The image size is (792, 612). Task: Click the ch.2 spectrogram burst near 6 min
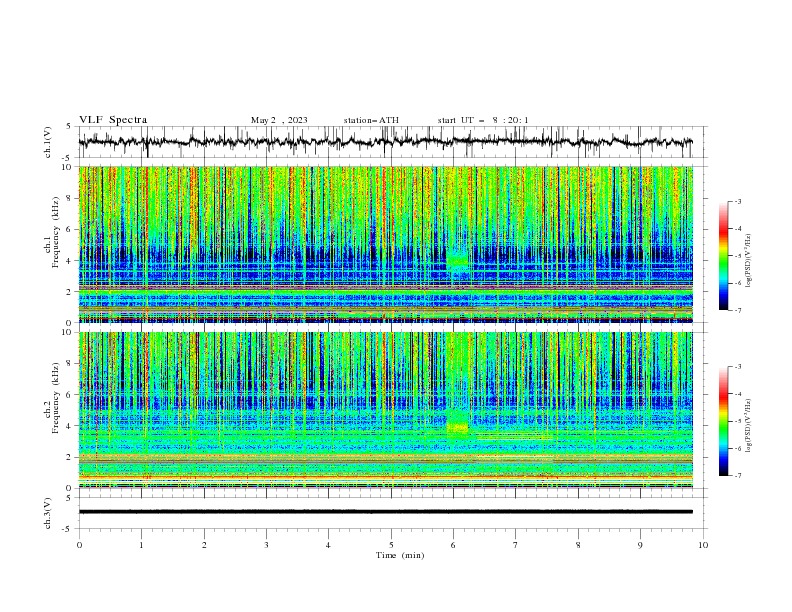pos(458,425)
